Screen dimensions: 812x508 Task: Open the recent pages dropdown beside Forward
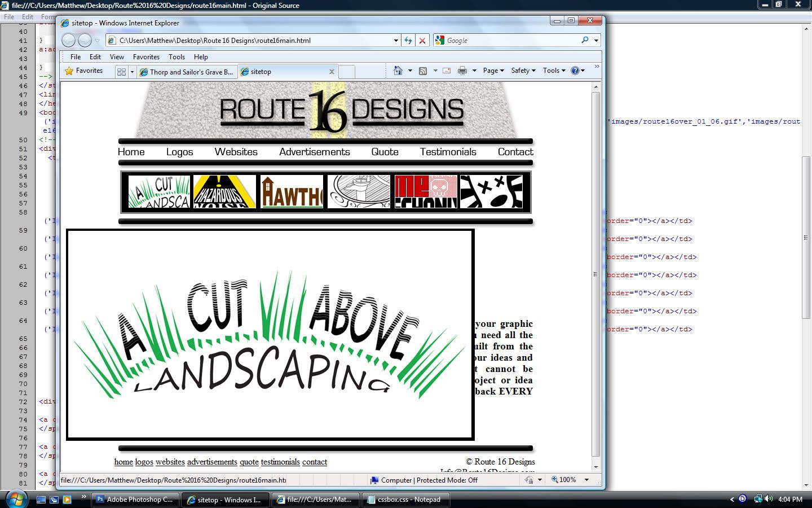pos(97,41)
